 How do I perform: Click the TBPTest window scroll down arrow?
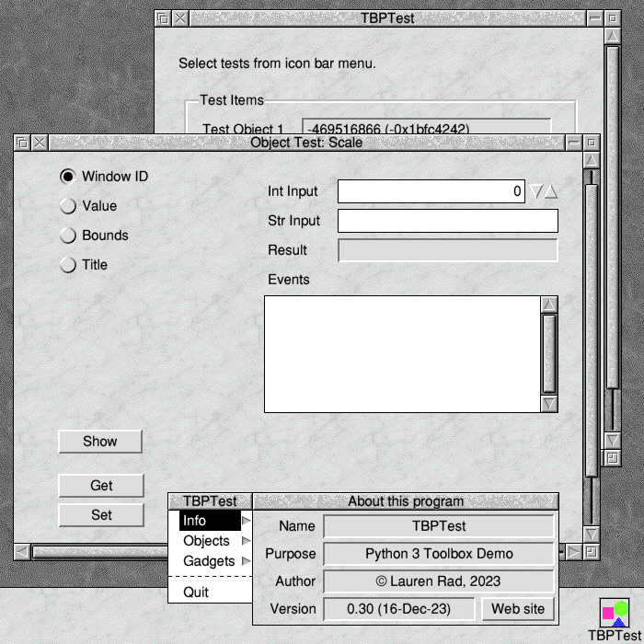point(613,441)
